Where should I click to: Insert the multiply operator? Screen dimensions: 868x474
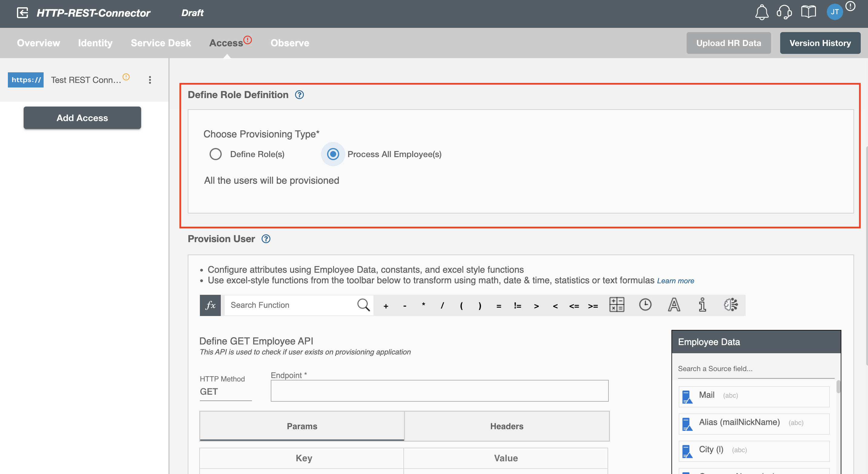coord(424,305)
